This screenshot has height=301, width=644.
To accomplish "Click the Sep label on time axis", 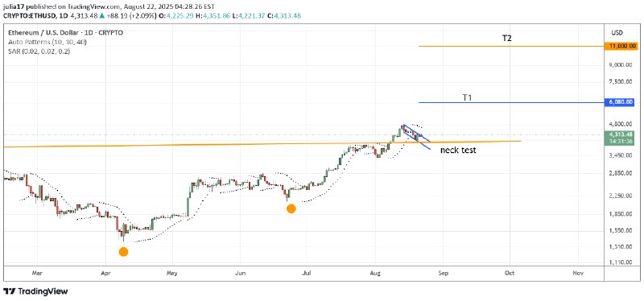I will coord(443,273).
